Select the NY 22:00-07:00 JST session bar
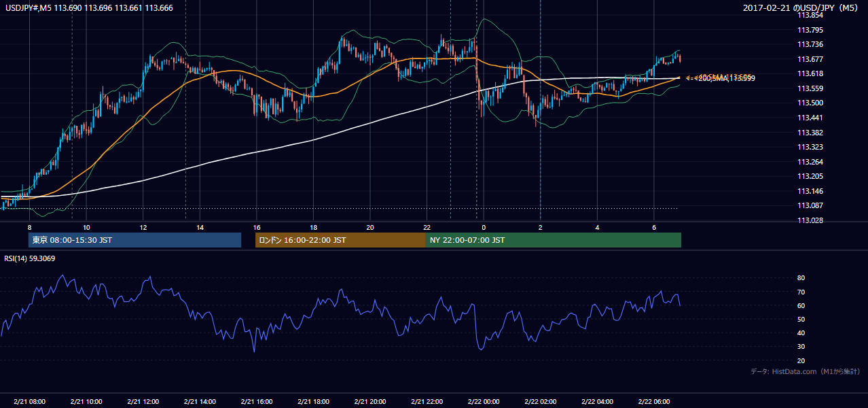Viewport: 868px width, 408px height. [x=554, y=240]
